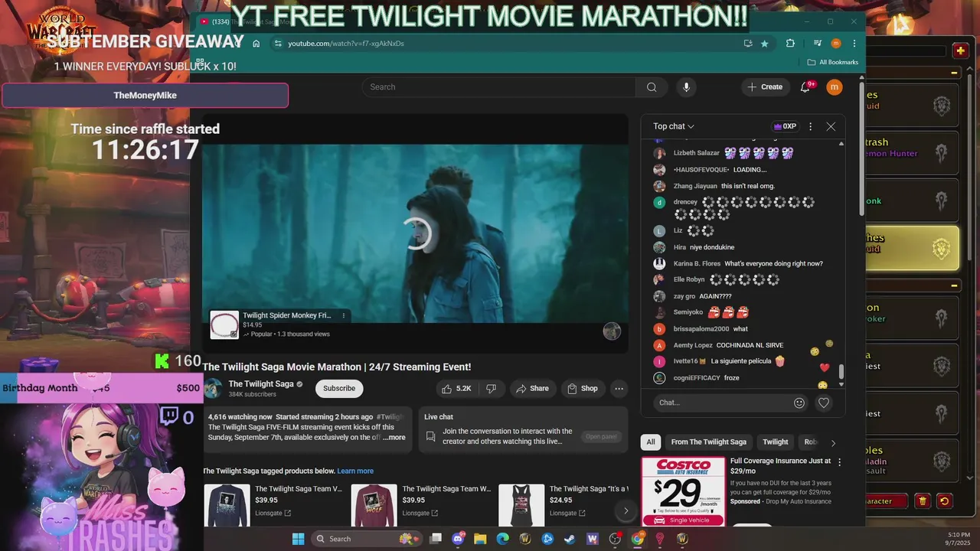
Task: Show more filter chips with arrow
Action: click(x=833, y=442)
